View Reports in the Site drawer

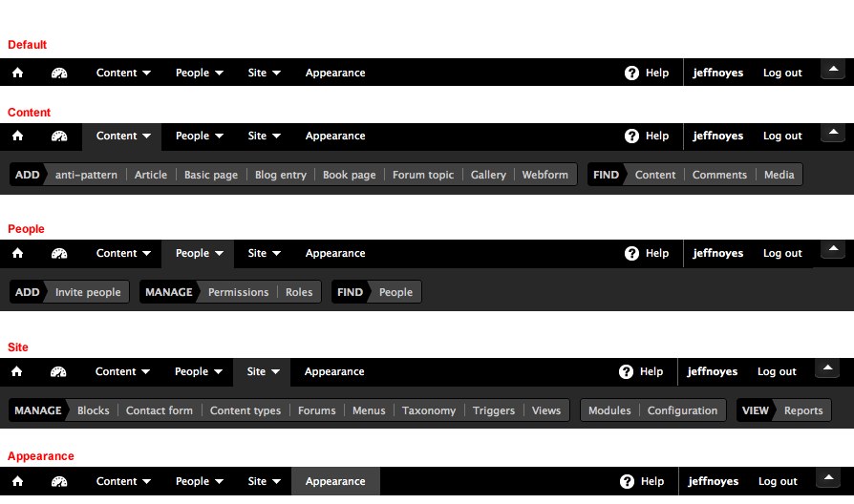[802, 410]
